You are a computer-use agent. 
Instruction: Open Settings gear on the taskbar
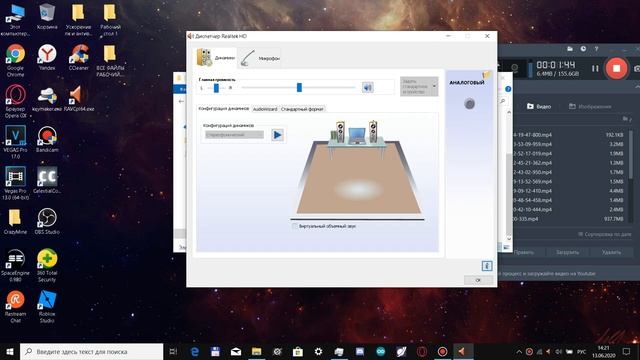point(318,351)
